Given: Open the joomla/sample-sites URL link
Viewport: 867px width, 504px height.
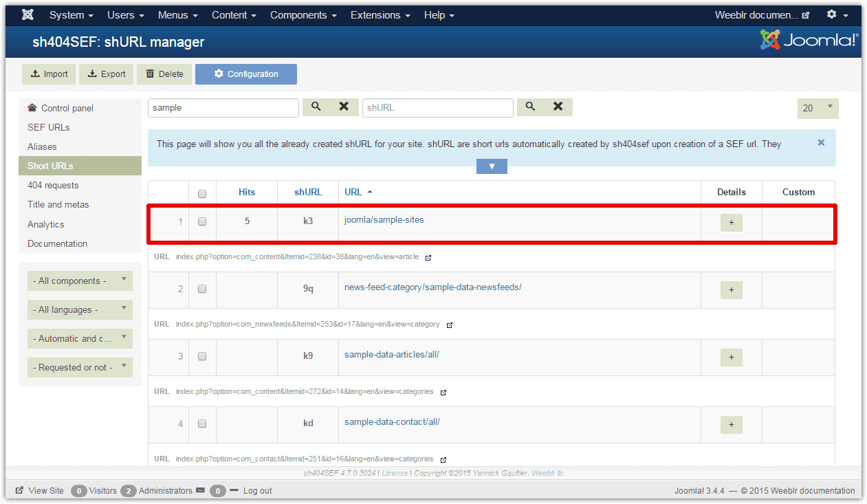Looking at the screenshot, I should [x=384, y=220].
